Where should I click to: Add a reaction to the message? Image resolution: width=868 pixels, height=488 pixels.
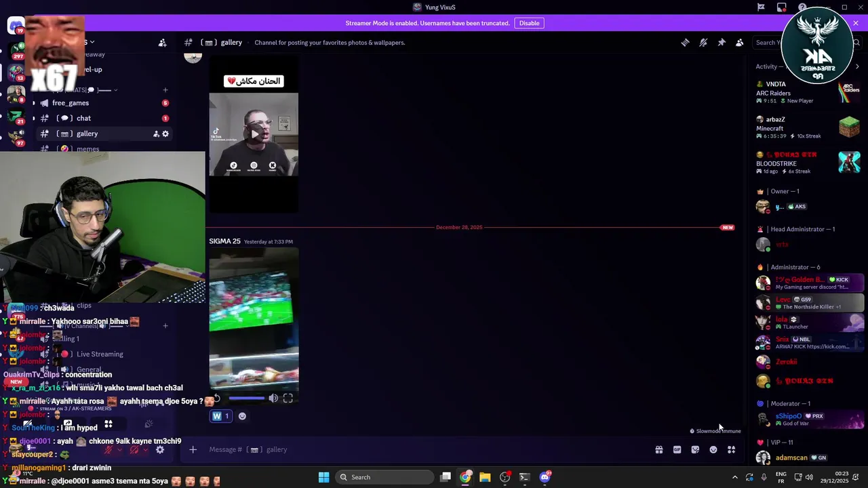(x=242, y=416)
